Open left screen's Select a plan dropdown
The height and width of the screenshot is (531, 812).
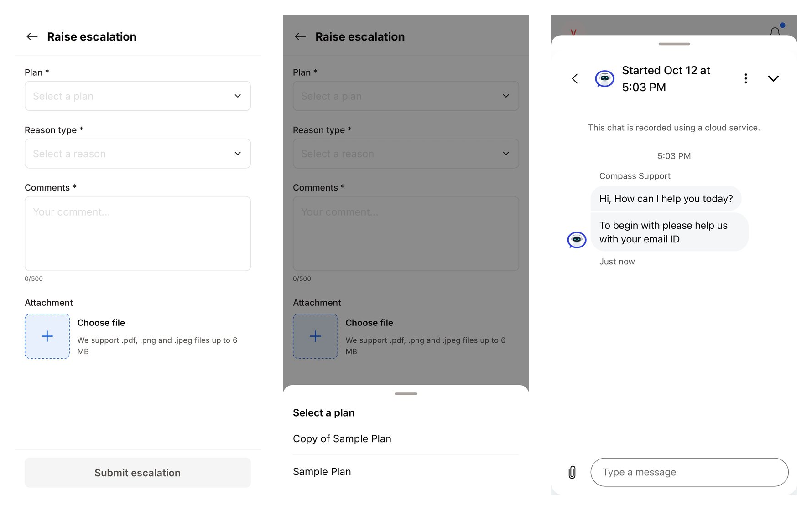click(138, 96)
